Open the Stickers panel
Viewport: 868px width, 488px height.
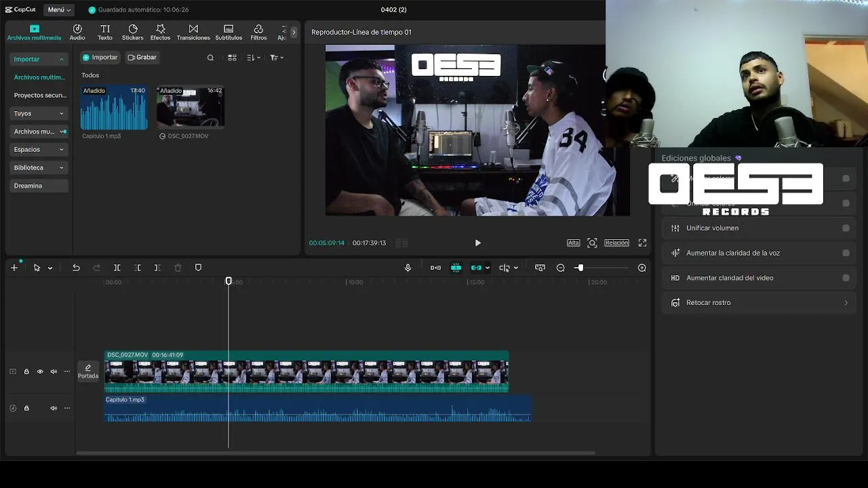tap(133, 32)
